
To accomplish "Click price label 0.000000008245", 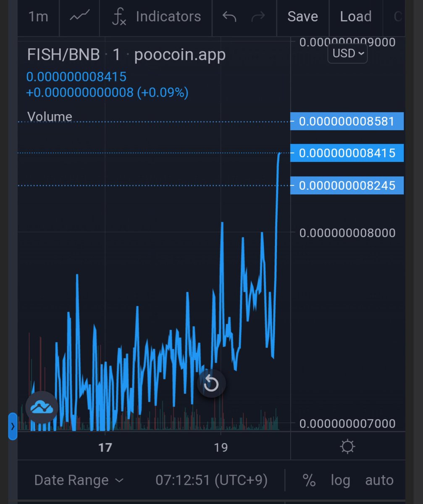I will pos(347,185).
